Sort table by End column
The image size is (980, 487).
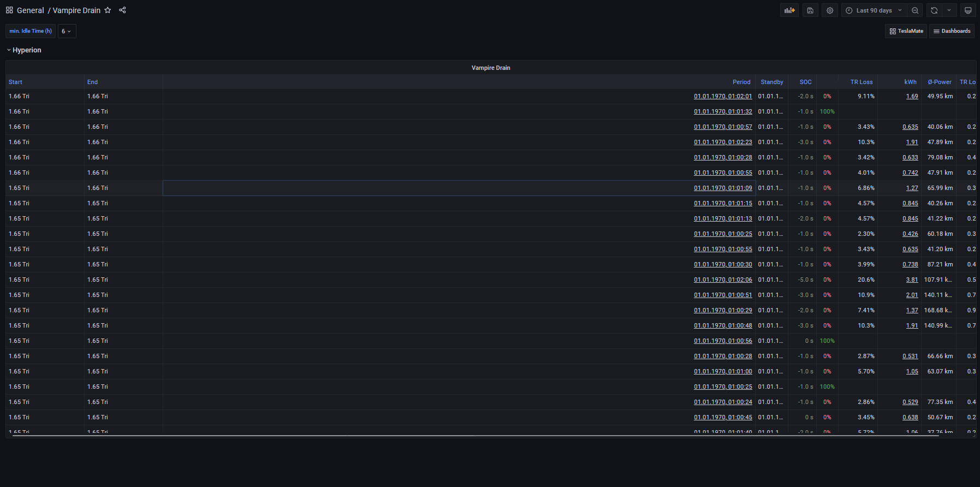coord(92,82)
